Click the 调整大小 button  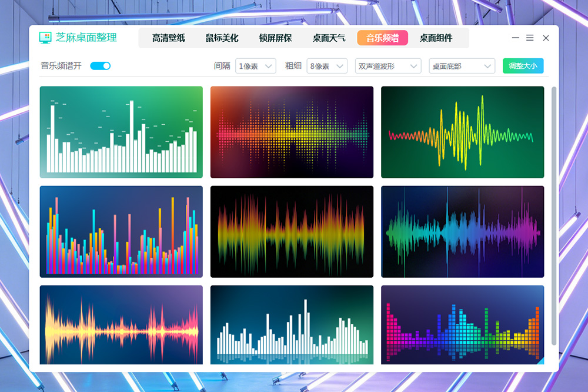pos(523,66)
